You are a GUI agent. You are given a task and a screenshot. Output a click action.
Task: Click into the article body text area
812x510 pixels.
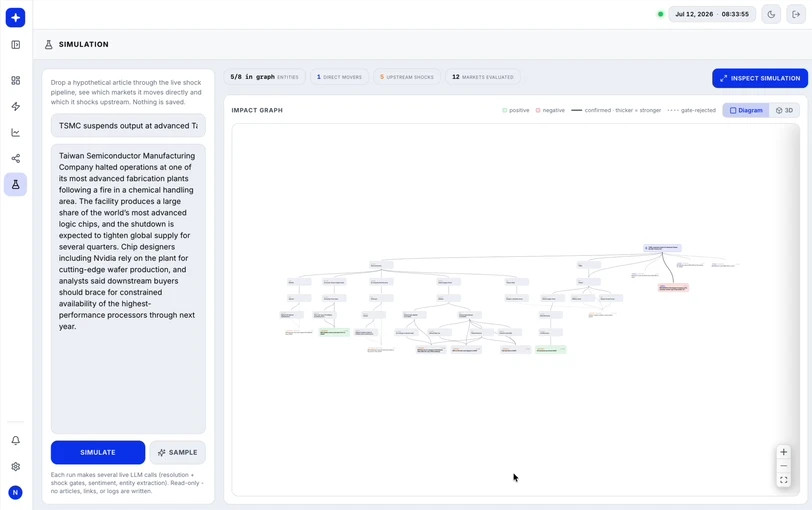(128, 289)
